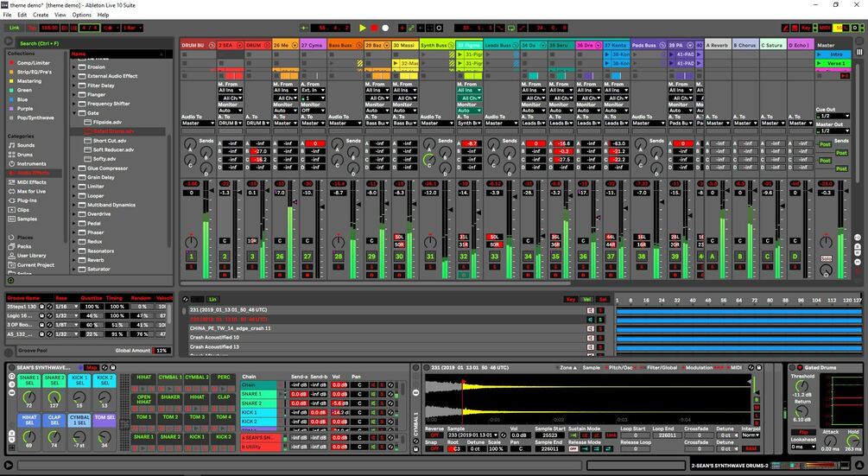Image resolution: width=868 pixels, height=476 pixels.
Task: Open the Help menu
Action: [x=103, y=15]
